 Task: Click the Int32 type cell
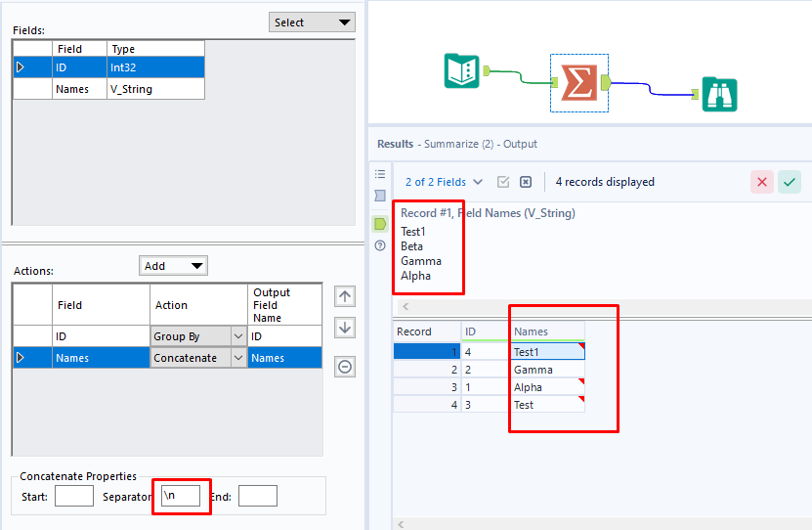pos(156,67)
